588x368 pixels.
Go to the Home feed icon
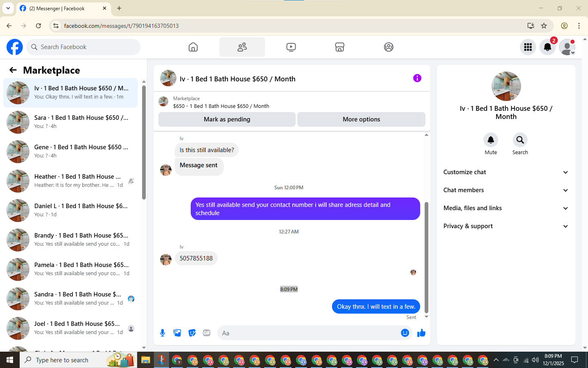193,47
